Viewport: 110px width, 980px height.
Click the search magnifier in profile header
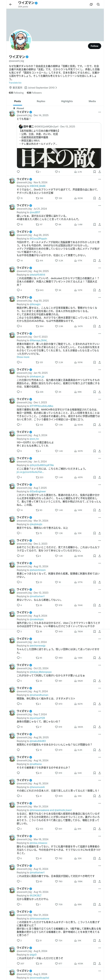98,5
